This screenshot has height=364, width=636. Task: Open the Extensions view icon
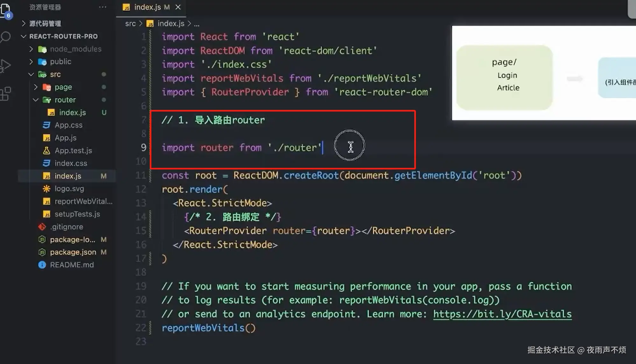pyautogui.click(x=5, y=94)
